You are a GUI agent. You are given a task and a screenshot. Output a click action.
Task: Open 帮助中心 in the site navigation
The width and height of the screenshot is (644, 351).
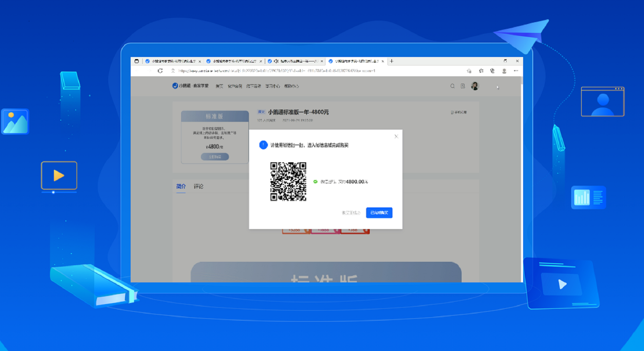pyautogui.click(x=292, y=86)
